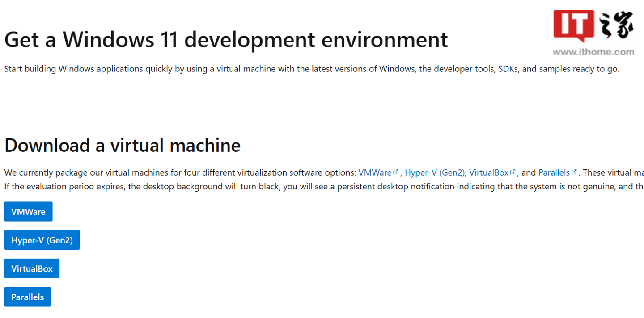The image size is (644, 318).
Task: Select the VirtualBox download button
Action: pos(32,268)
